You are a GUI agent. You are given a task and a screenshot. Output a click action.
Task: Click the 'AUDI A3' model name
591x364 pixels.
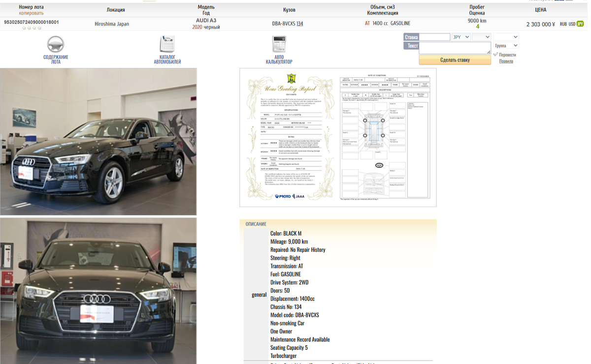[206, 21]
